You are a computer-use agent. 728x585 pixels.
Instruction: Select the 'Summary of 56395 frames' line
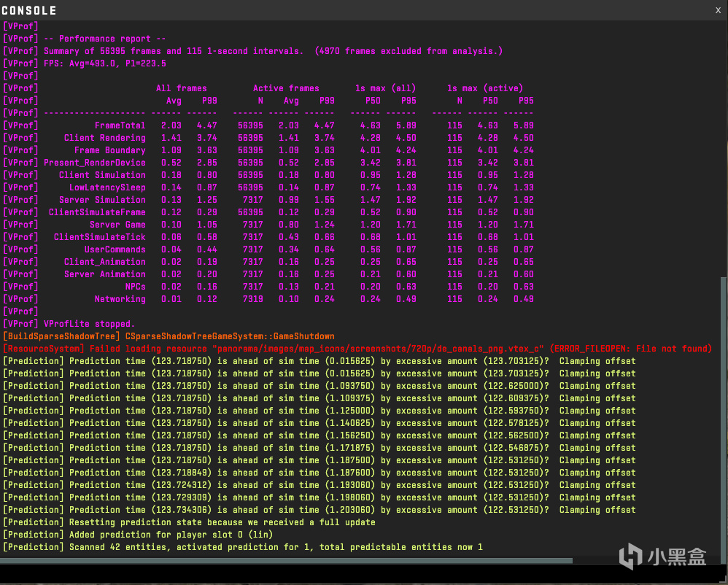[x=252, y=51]
